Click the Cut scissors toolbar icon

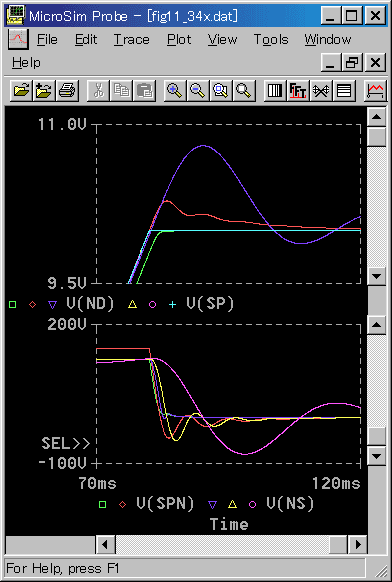(x=98, y=90)
